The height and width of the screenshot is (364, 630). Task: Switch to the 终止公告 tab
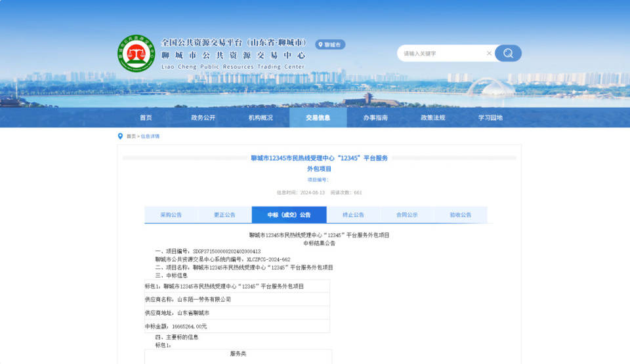click(353, 215)
